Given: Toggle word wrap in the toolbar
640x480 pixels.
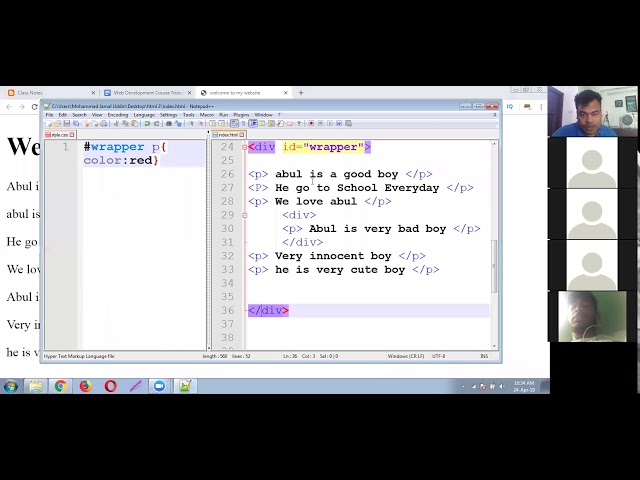Looking at the screenshot, I should (233, 123).
